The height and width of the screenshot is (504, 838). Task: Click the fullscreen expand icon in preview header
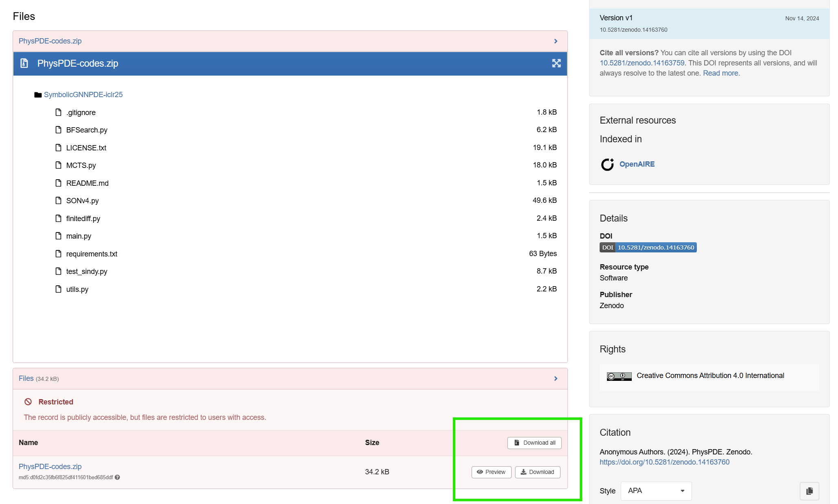(556, 63)
